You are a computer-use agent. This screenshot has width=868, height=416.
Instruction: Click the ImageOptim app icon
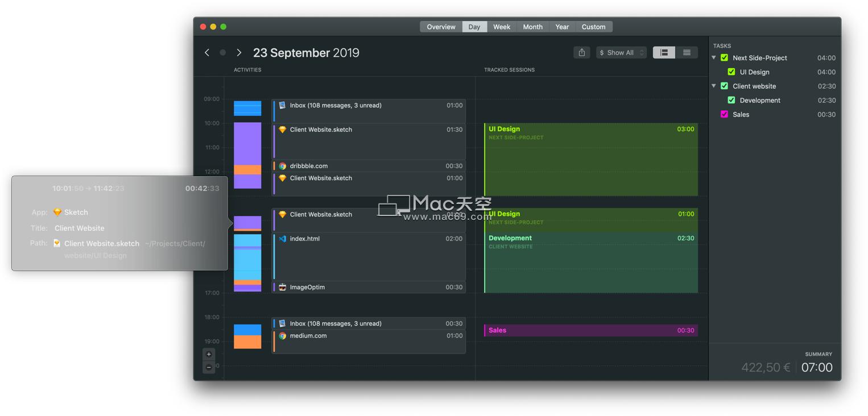click(282, 287)
